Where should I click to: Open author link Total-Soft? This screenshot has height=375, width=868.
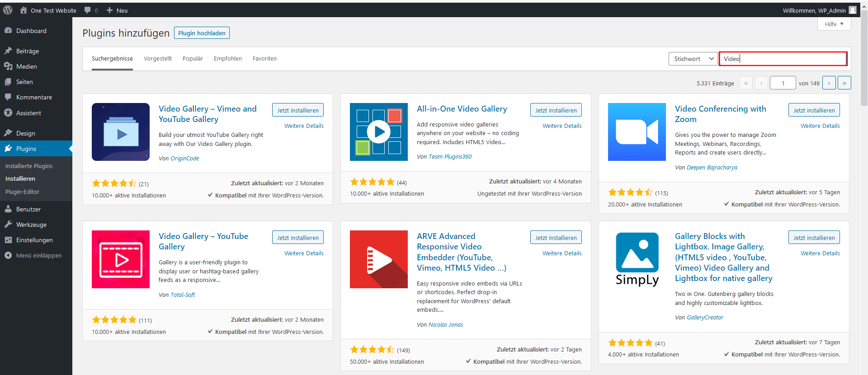tap(183, 295)
